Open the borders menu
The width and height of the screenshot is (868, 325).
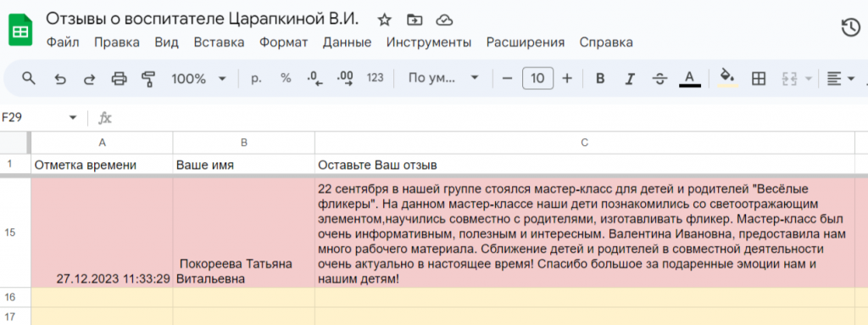coord(758,79)
